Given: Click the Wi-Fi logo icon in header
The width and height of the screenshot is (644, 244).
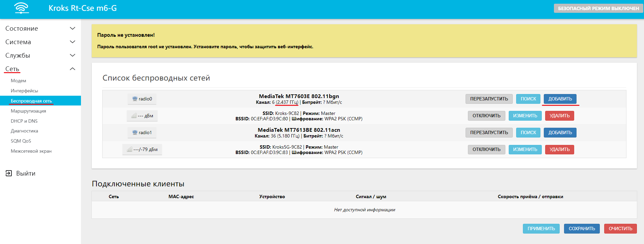Looking at the screenshot, I should 22,8.
